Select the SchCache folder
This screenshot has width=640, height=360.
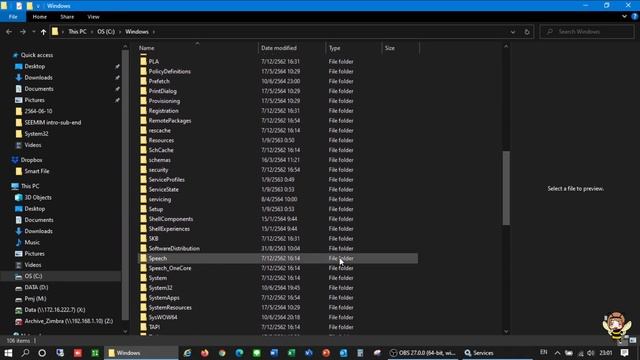[161, 150]
